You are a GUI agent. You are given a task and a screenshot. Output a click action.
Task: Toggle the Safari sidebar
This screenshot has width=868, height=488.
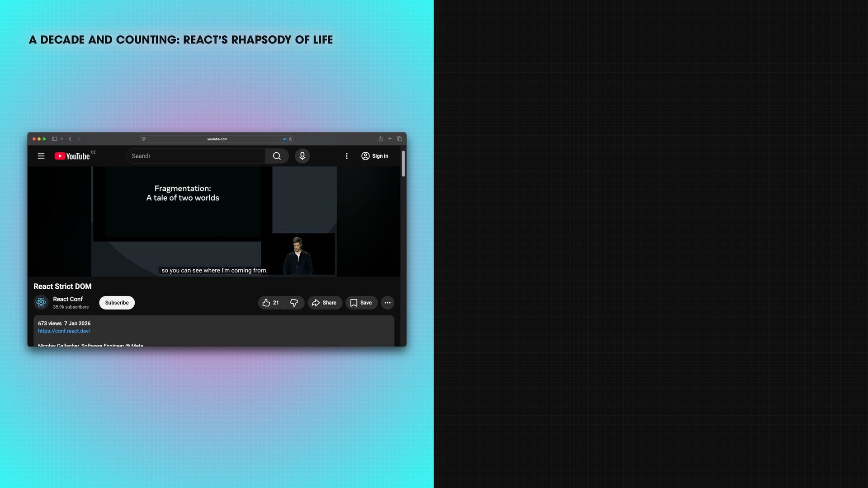click(54, 139)
